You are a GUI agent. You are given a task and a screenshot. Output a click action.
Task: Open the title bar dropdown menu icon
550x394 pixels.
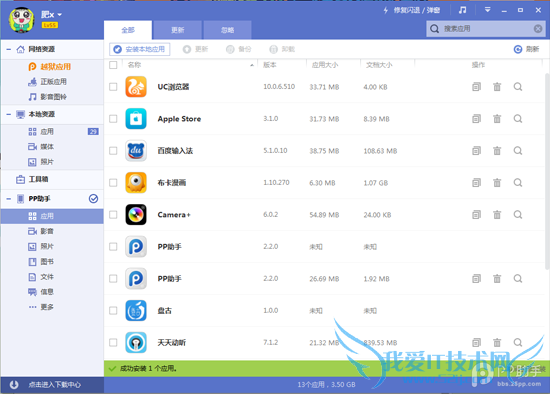487,10
